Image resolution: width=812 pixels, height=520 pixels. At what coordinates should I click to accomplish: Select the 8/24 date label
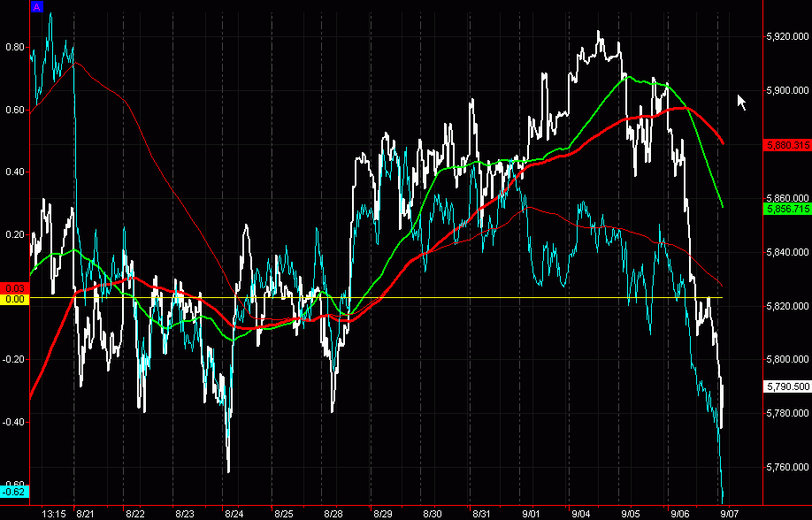tap(234, 514)
